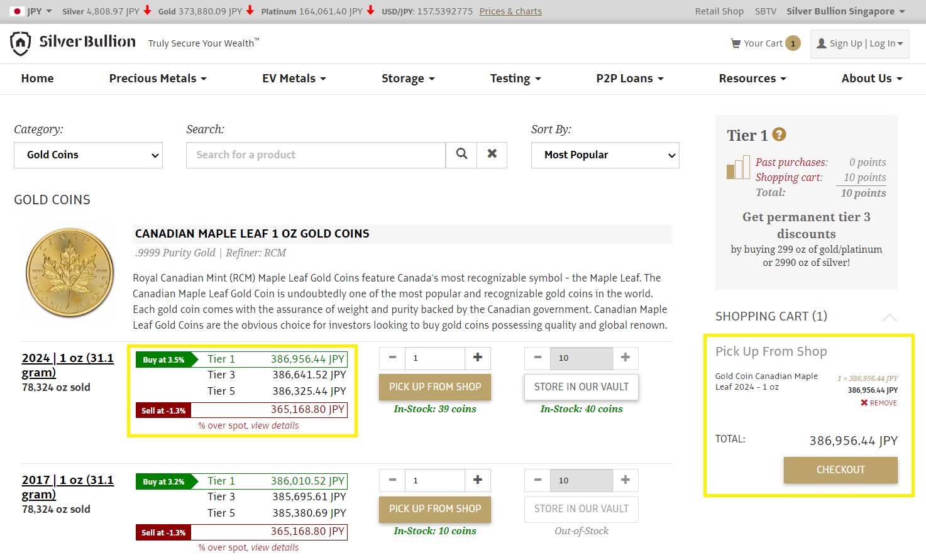The image size is (926, 560).
Task: Expand the Precious Metals menu
Action: (158, 79)
